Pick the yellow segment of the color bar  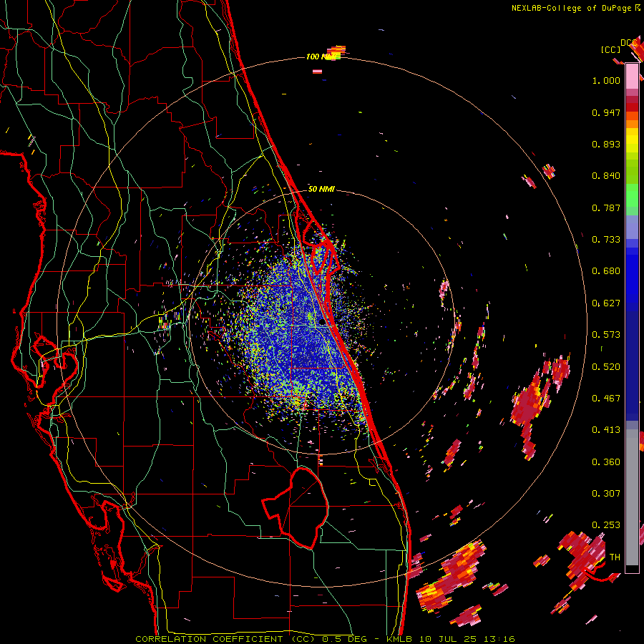coord(632,140)
